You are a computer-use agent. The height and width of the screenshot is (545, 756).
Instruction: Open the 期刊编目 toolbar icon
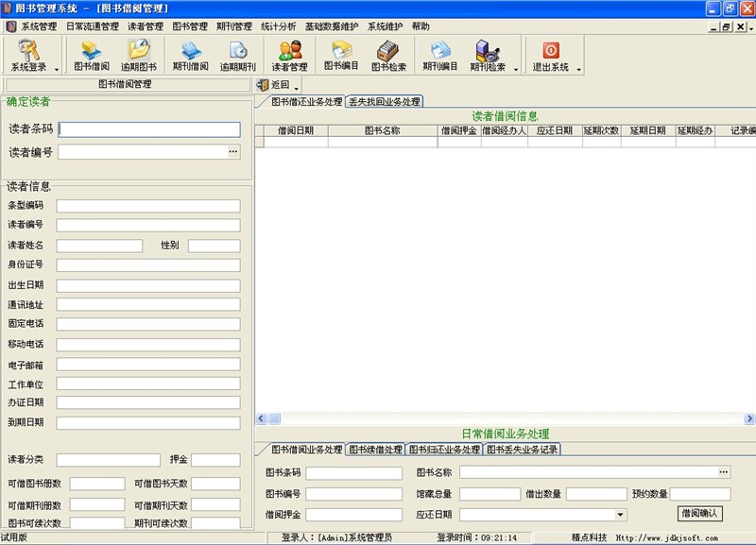(x=440, y=54)
